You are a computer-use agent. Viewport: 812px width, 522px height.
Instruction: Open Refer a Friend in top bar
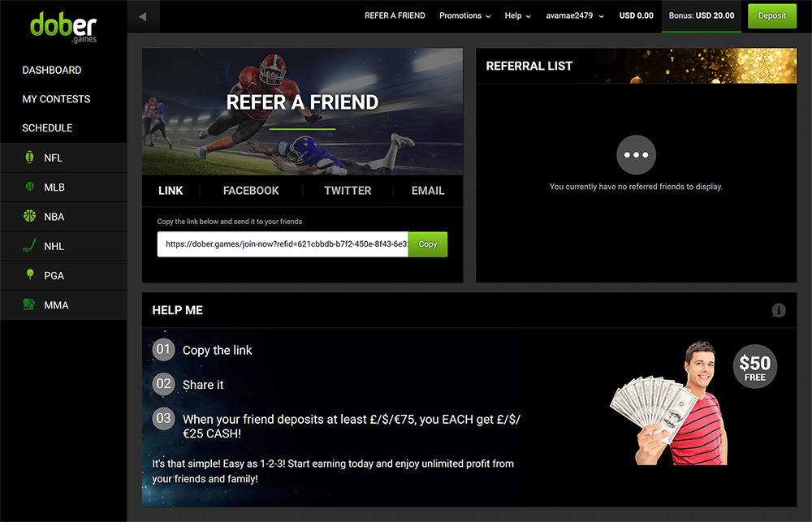click(395, 15)
